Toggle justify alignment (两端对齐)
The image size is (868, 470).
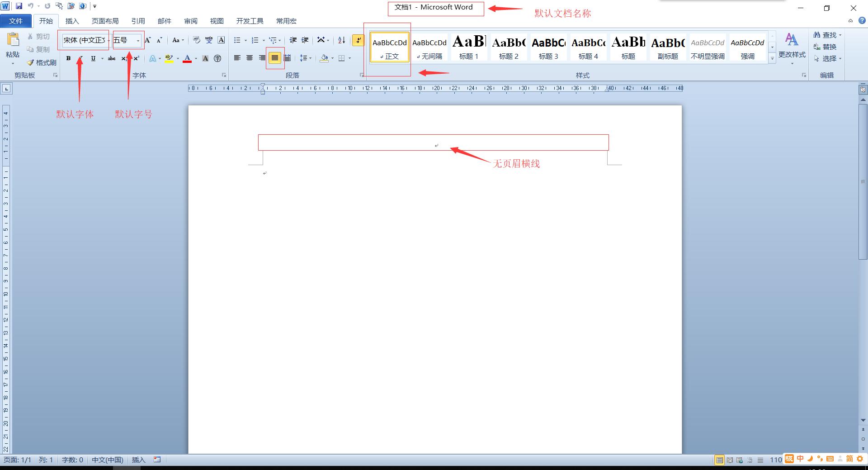(x=274, y=58)
